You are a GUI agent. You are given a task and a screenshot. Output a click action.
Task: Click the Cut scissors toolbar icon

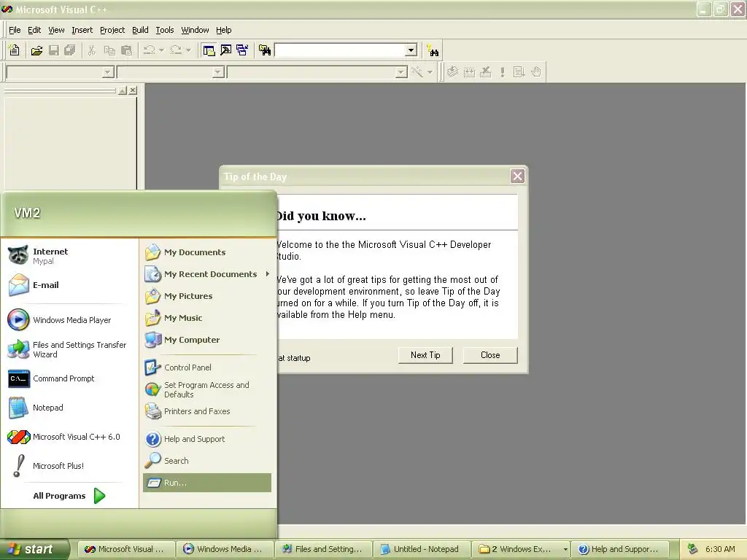coord(91,50)
